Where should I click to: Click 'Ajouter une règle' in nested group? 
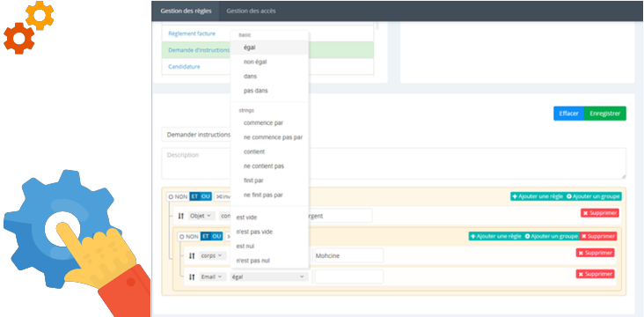[x=495, y=236]
